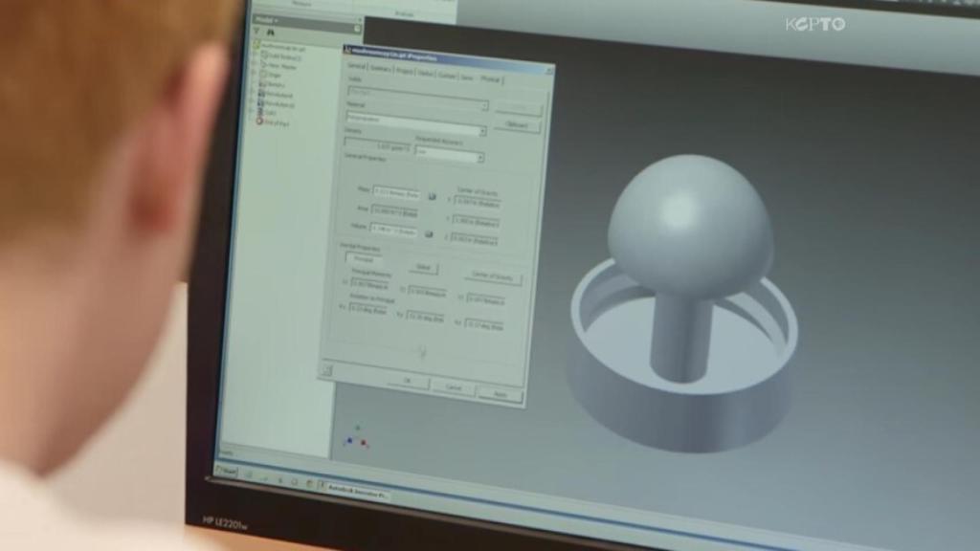Viewport: 980px width, 551px height.
Task: Switch to the General tab
Action: (x=356, y=66)
